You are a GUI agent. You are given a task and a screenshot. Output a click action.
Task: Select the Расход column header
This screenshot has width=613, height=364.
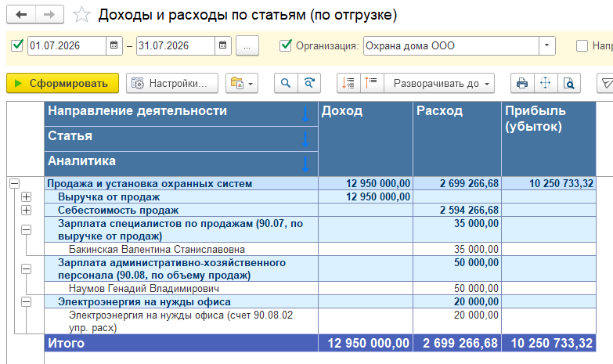(457, 139)
